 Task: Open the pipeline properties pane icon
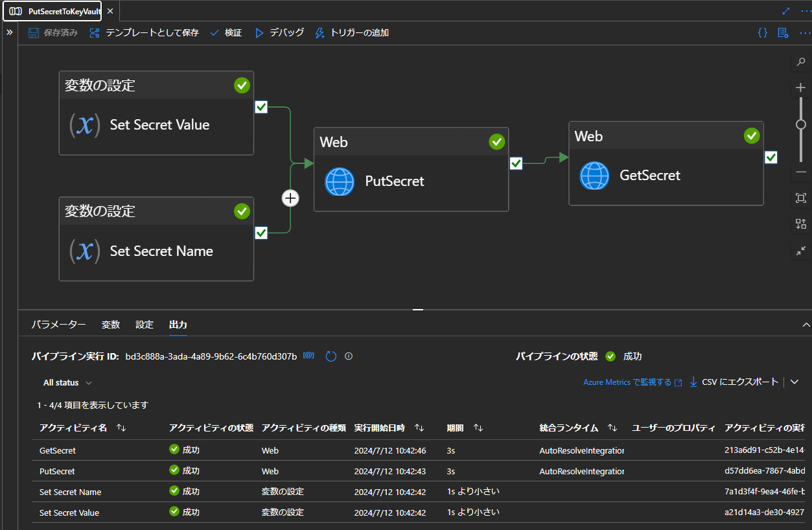[783, 32]
